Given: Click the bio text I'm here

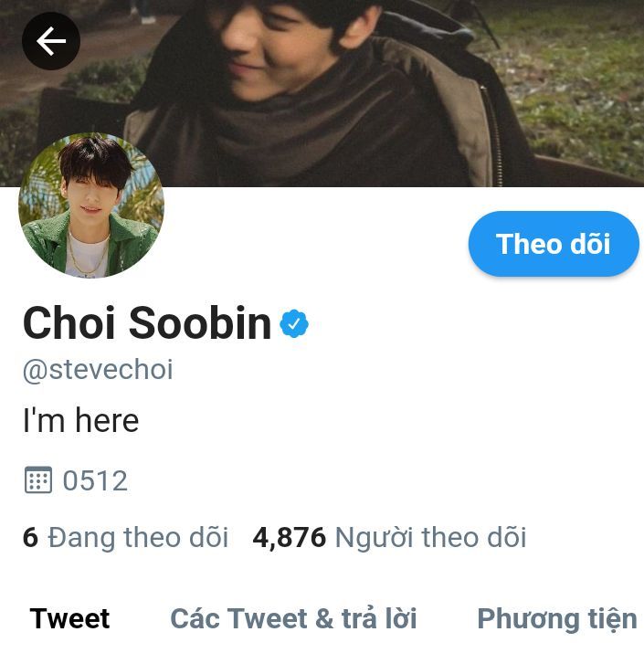Looking at the screenshot, I should tap(80, 421).
